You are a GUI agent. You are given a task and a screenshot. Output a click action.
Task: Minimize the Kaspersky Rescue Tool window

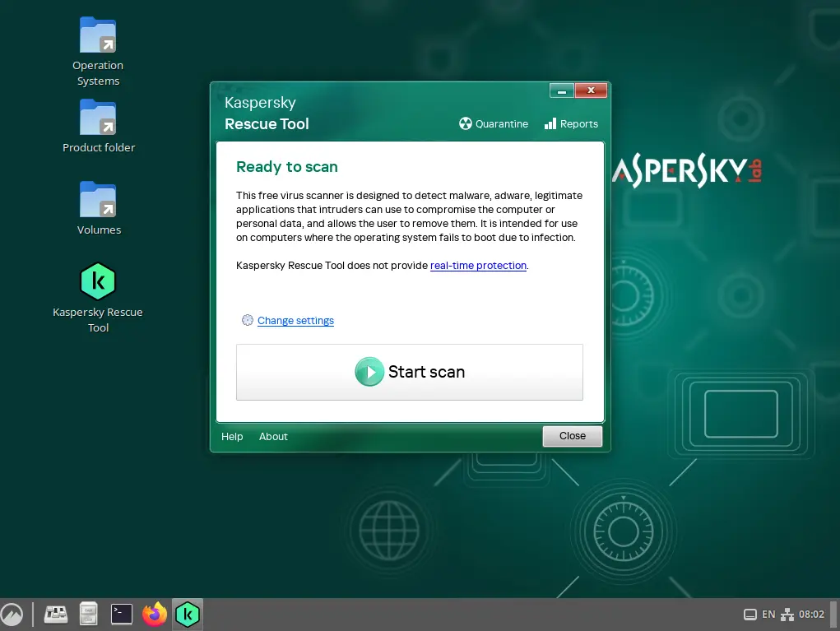coord(562,90)
